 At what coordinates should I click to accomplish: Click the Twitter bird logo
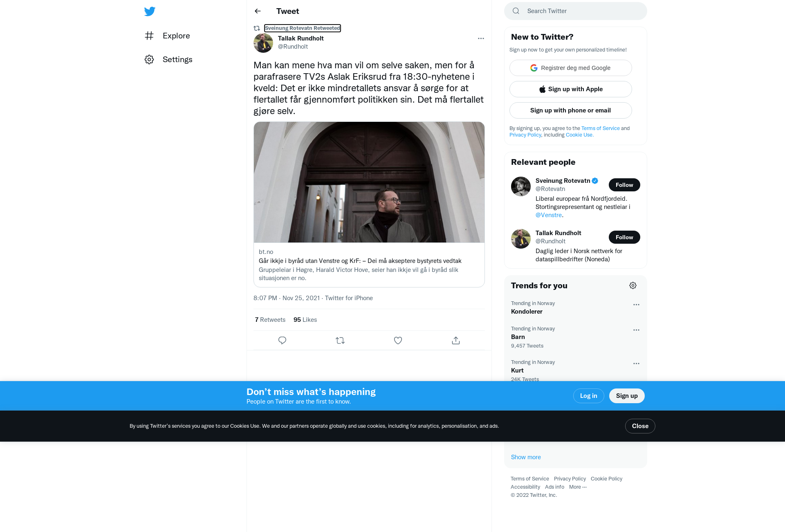pyautogui.click(x=150, y=11)
